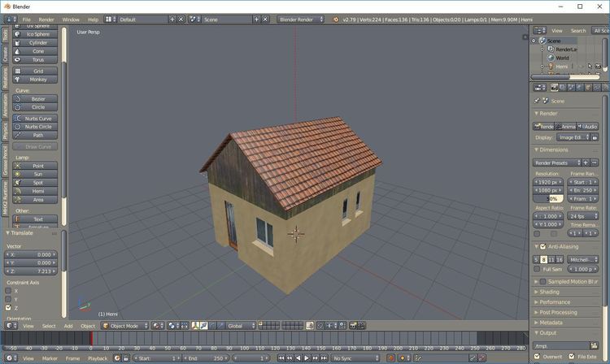
Task: Toggle the Anti-Aliasing checkbox
Action: point(543,247)
